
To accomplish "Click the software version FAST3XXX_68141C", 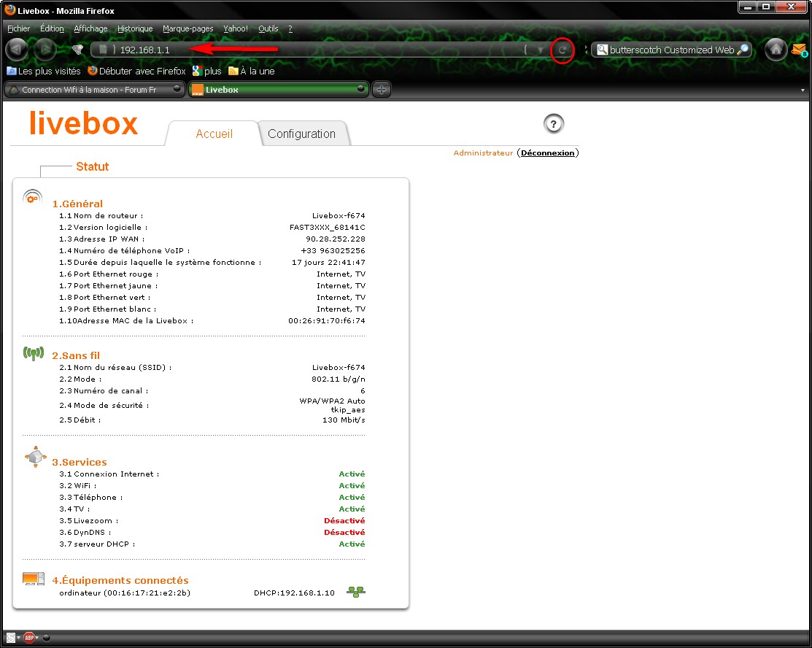I will click(x=328, y=228).
